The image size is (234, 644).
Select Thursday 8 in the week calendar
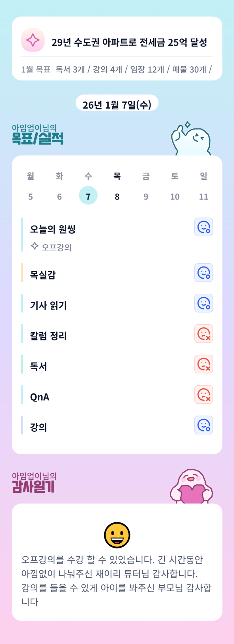[x=117, y=196]
